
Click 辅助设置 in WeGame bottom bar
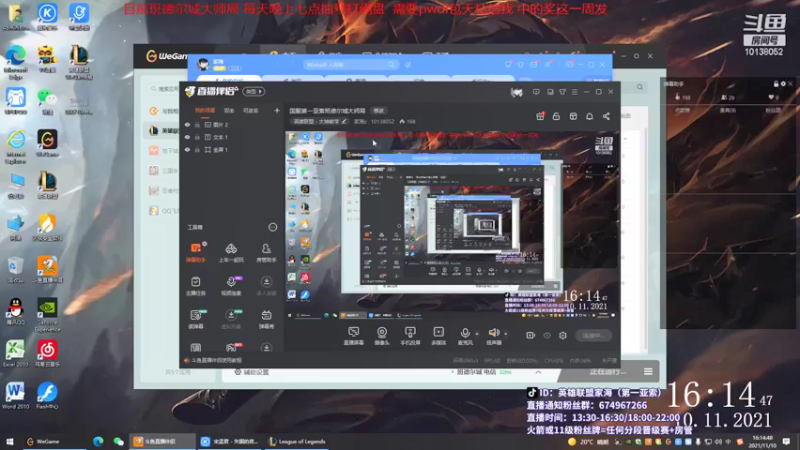tap(252, 372)
